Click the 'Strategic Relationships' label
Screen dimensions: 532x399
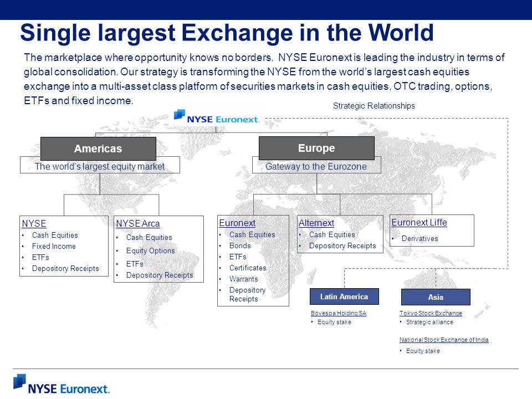[x=374, y=106]
